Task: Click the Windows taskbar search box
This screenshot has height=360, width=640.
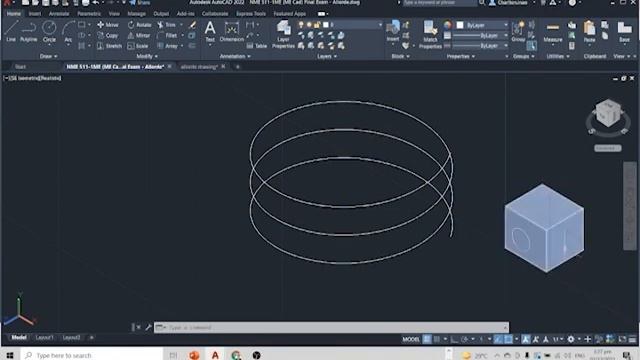Action: (92, 355)
